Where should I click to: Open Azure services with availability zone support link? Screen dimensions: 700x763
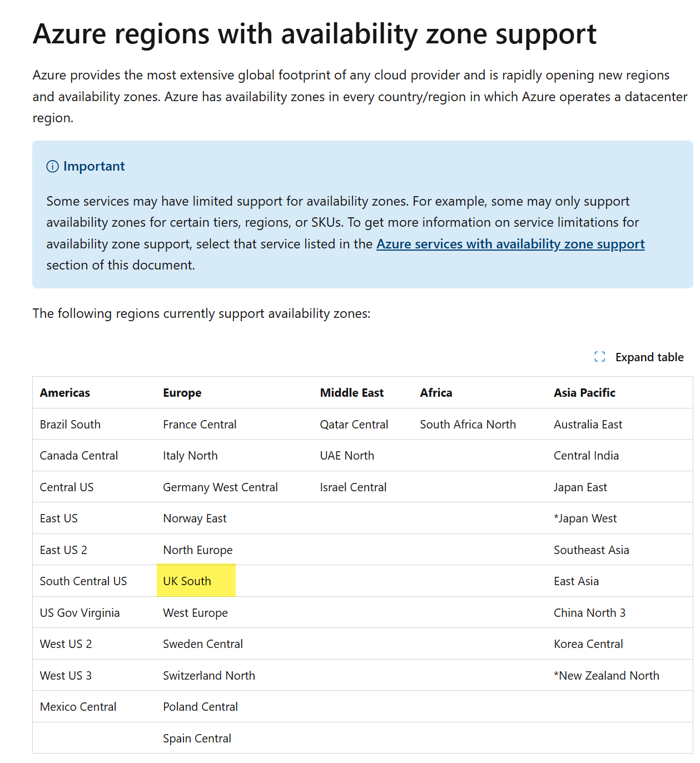(510, 244)
